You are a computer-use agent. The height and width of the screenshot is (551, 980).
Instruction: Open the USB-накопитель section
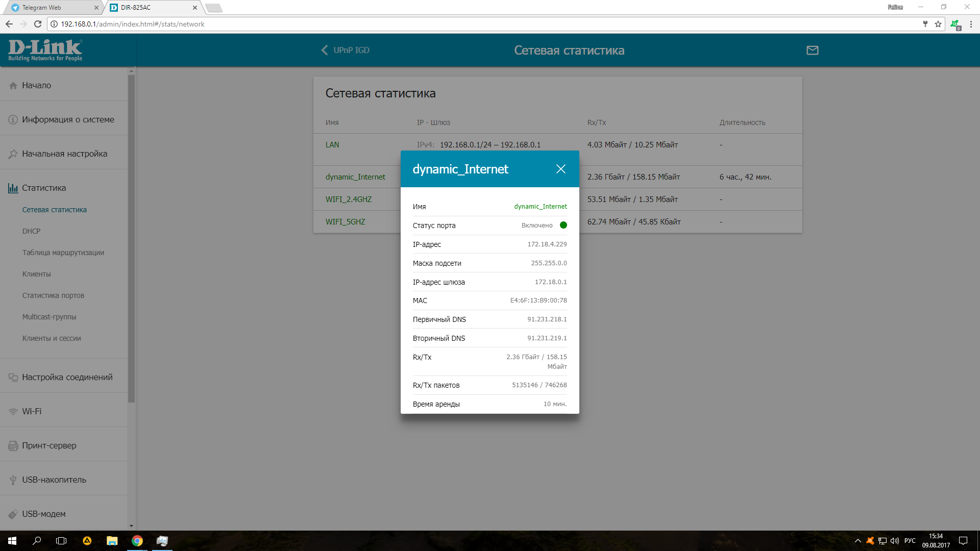tap(54, 480)
